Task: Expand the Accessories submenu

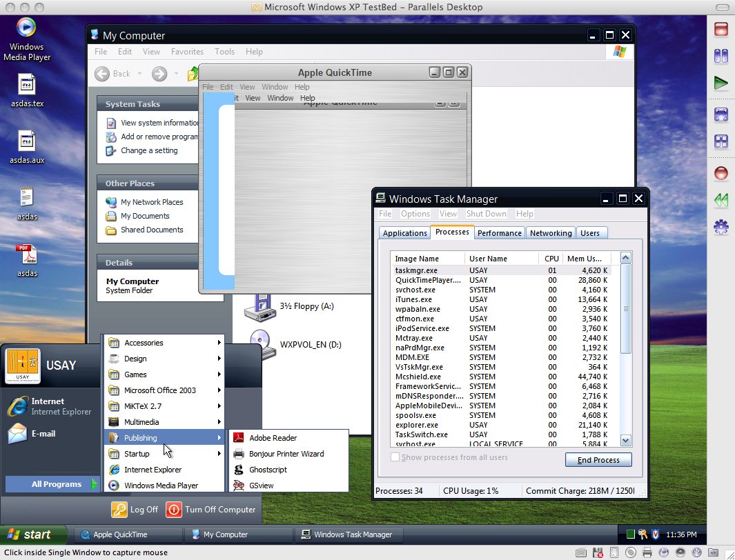Action: [x=164, y=343]
